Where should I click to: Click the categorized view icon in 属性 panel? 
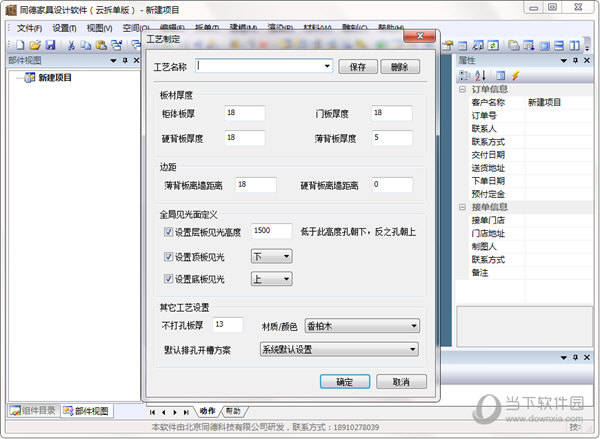465,75
